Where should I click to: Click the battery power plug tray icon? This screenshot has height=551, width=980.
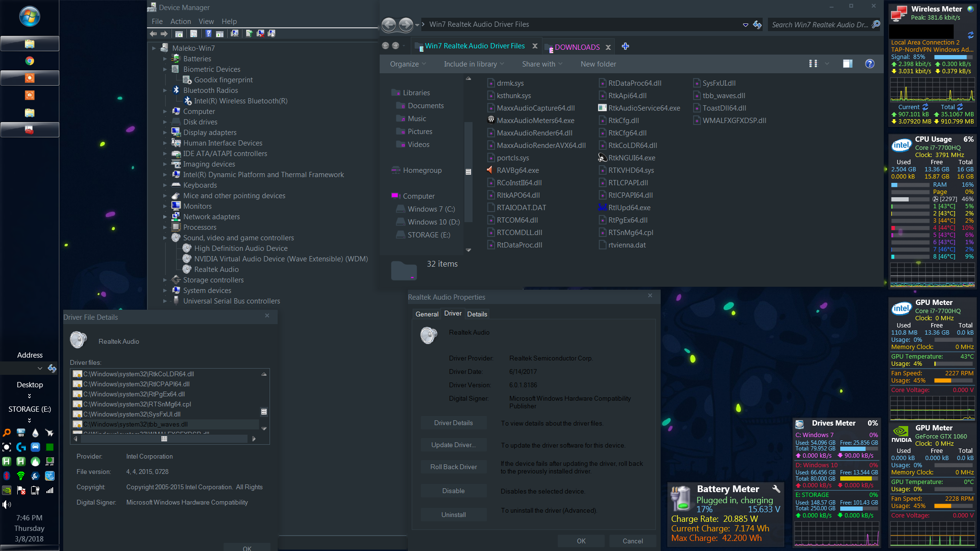(x=35, y=490)
